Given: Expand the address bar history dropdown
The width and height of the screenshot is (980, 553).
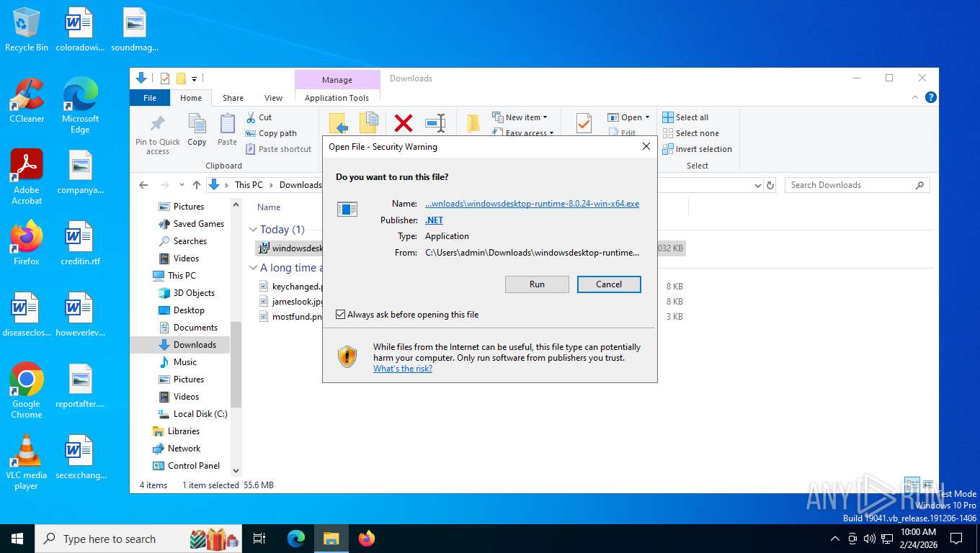Looking at the screenshot, I should [757, 185].
